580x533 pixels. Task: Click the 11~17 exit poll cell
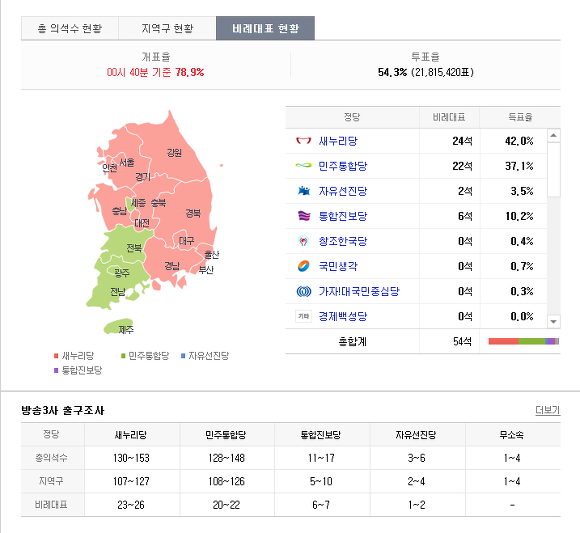321,458
